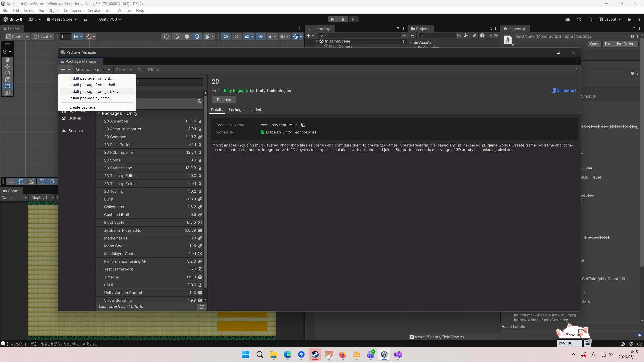This screenshot has width=644, height=362.
Task: Select the Rect tool in Scene
Action: click(8, 86)
